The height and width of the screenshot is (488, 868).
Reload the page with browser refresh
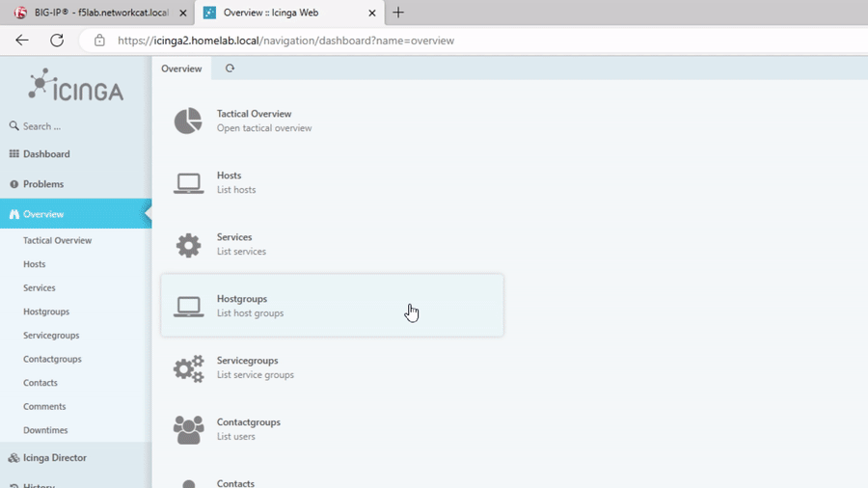click(57, 41)
